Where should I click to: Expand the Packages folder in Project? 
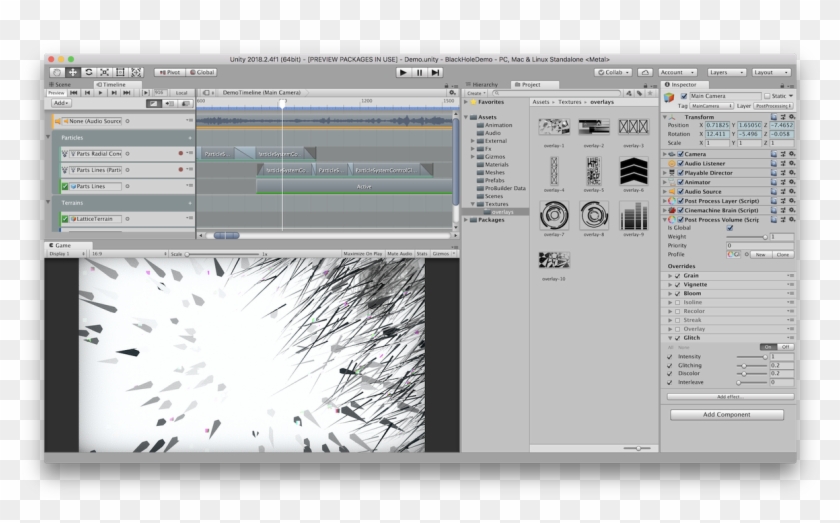tap(466, 220)
